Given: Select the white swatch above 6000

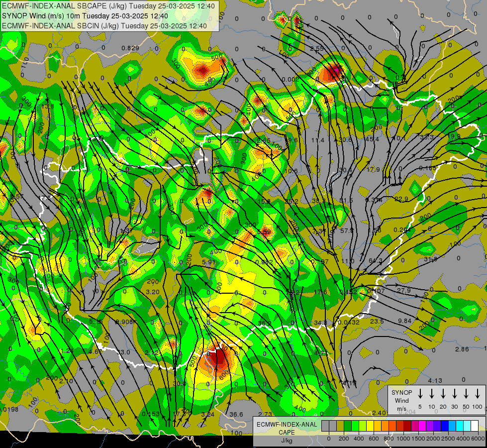Looking at the screenshot, I should coord(474,426).
